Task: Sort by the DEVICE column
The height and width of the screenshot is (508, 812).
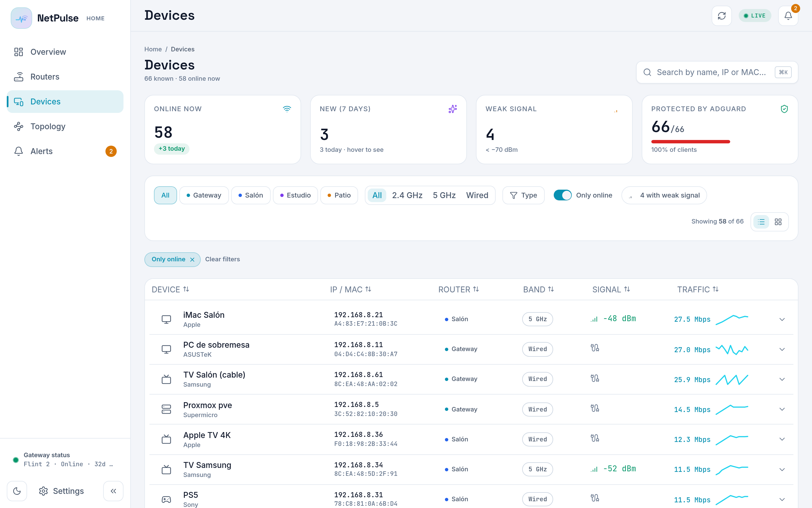Action: point(171,290)
